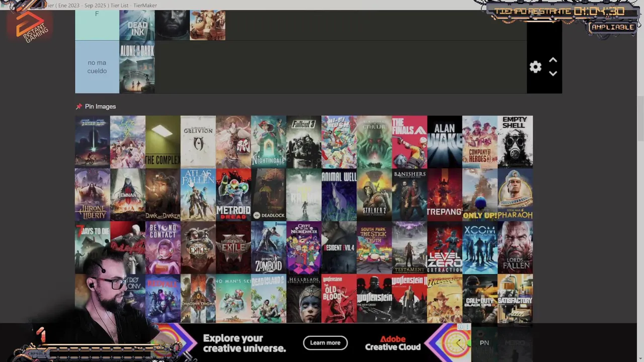The width and height of the screenshot is (644, 362).
Task: Select the Throne and Liberty cover
Action: tap(93, 195)
